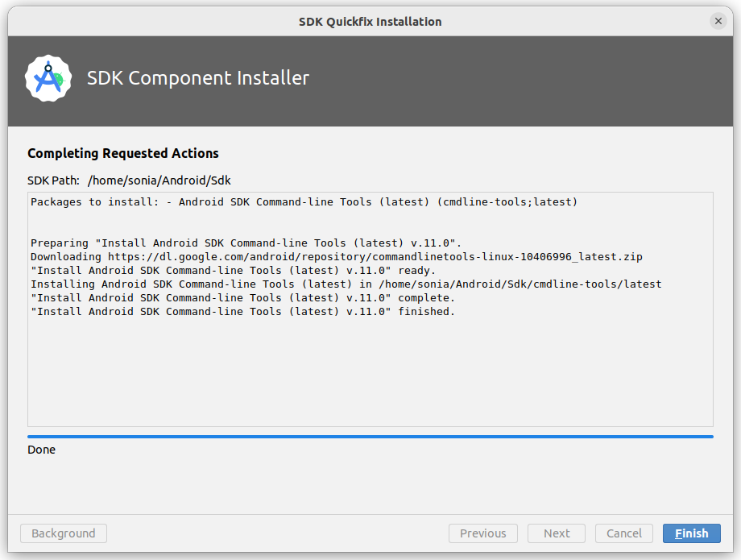Click the 'SDK Component Installer' title

(198, 78)
